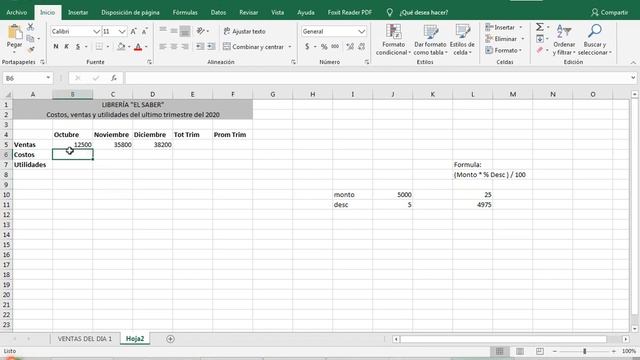The width and height of the screenshot is (640, 360).
Task: Center text horizontally
Action: (x=174, y=47)
